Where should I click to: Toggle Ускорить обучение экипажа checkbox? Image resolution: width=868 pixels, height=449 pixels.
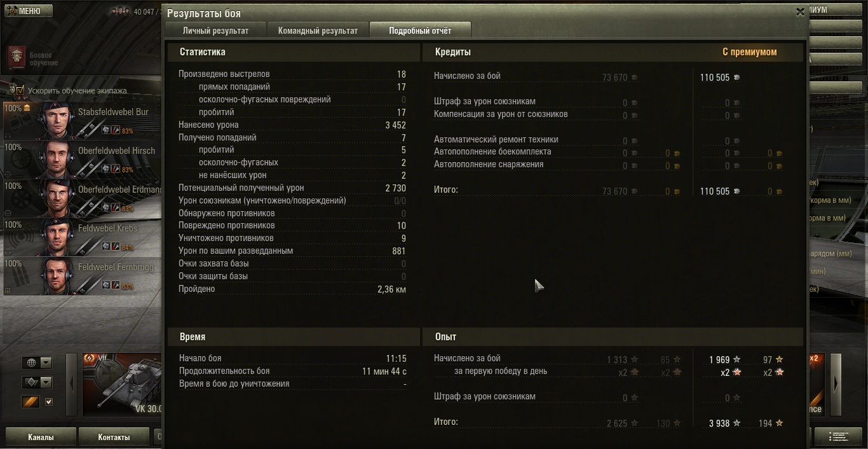pos(20,90)
